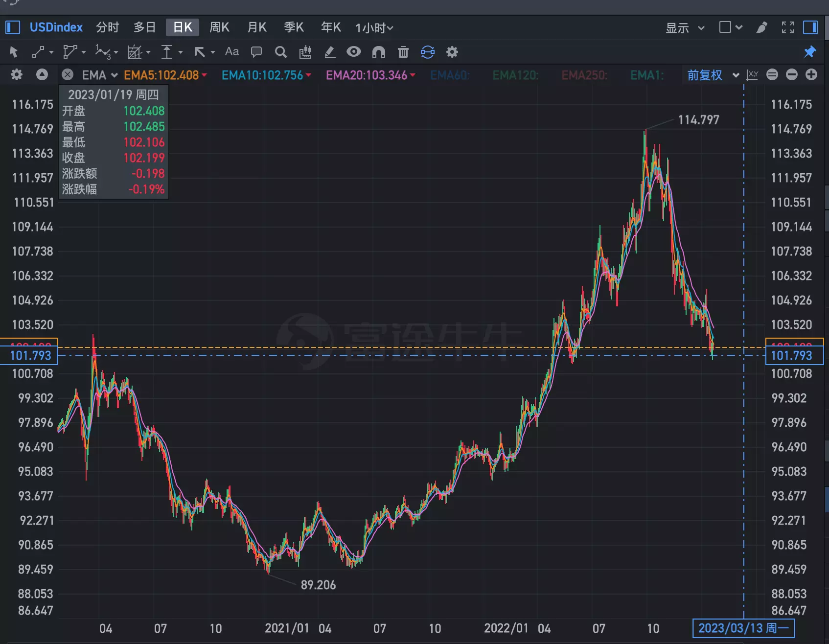Add a comment bubble annotation
The height and width of the screenshot is (644, 829).
pos(256,52)
